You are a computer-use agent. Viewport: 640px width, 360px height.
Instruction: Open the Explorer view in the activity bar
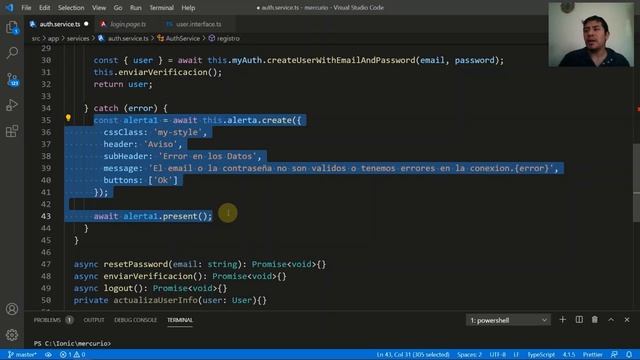pos(12,27)
